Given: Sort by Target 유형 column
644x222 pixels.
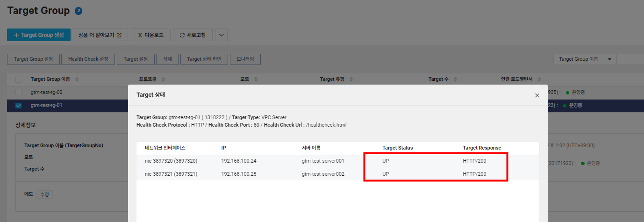Looking at the screenshot, I should pyautogui.click(x=351, y=79).
